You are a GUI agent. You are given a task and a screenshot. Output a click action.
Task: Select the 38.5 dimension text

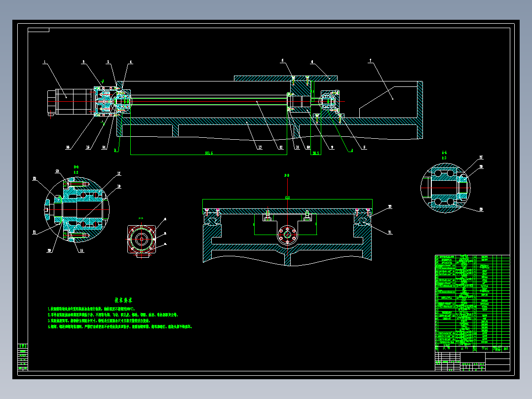pyautogui.click(x=315, y=153)
